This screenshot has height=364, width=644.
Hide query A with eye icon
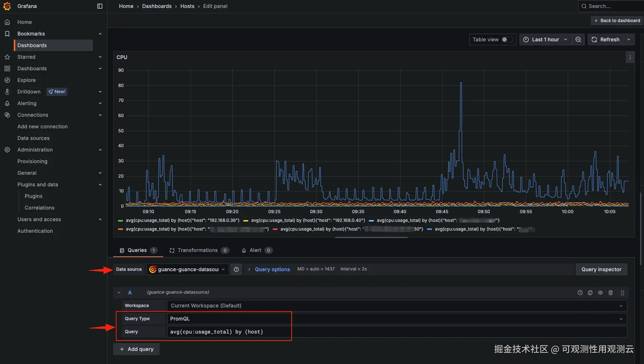(600, 293)
